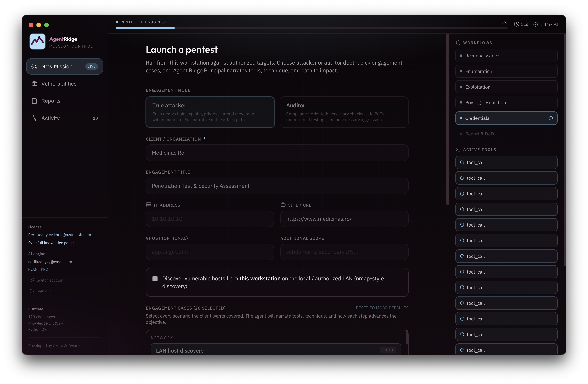Click the Engagement Cases (26 selected) heading

pyautogui.click(x=186, y=308)
